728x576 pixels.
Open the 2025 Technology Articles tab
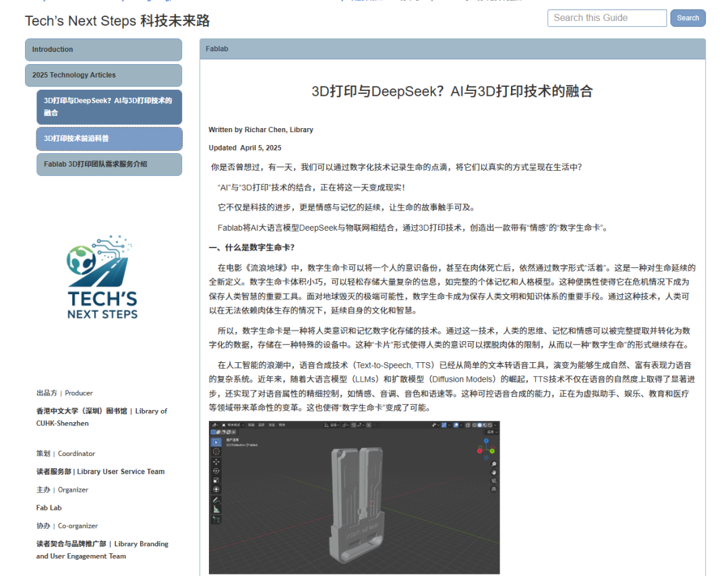[x=104, y=76]
